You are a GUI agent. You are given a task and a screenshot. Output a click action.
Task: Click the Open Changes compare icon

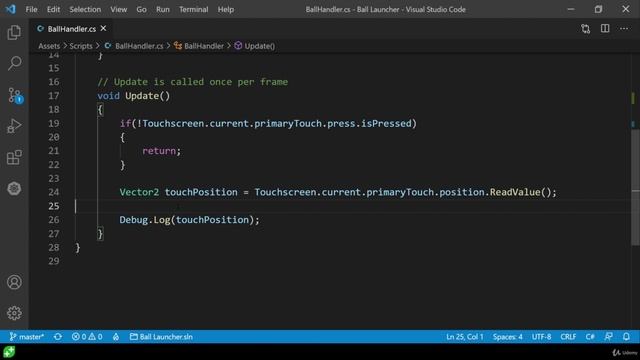[x=586, y=29]
